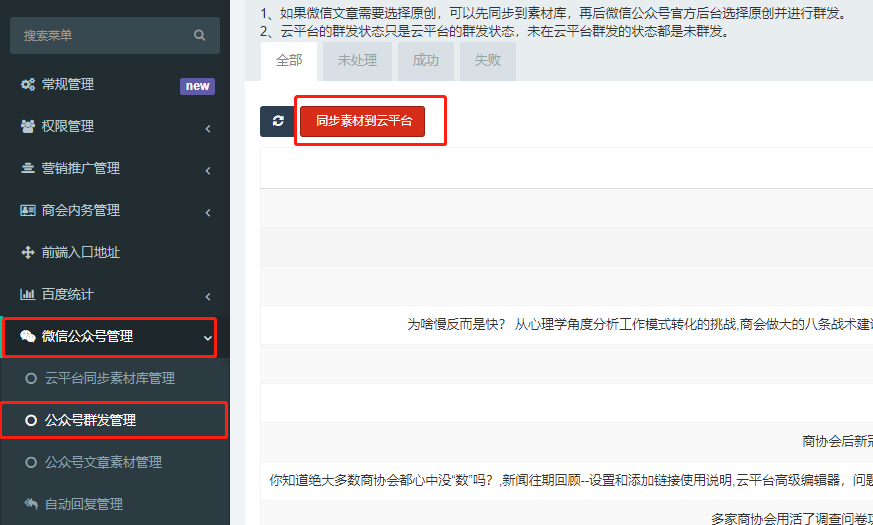
Task: Click the bar chart icon beside 百度统计
Action: (x=28, y=295)
